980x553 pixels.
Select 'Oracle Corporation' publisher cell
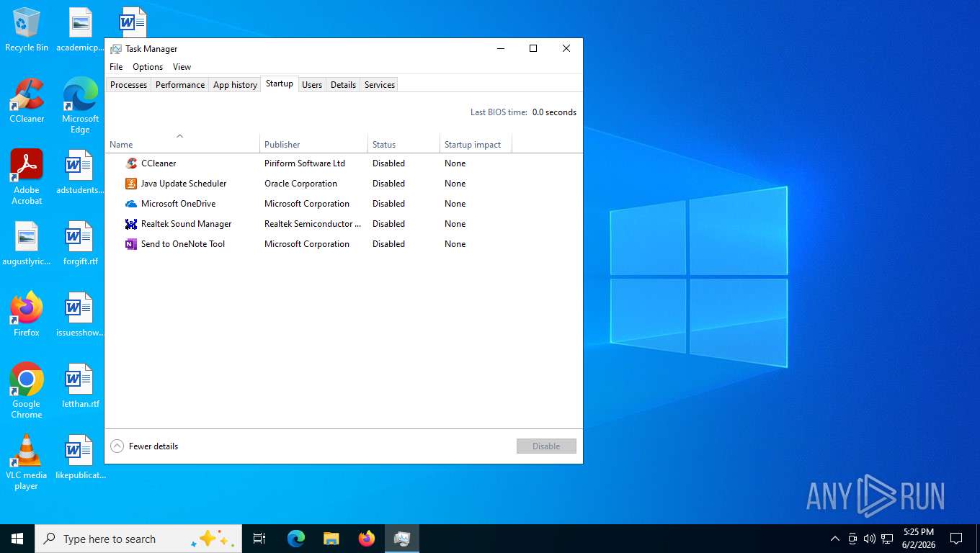pos(300,184)
